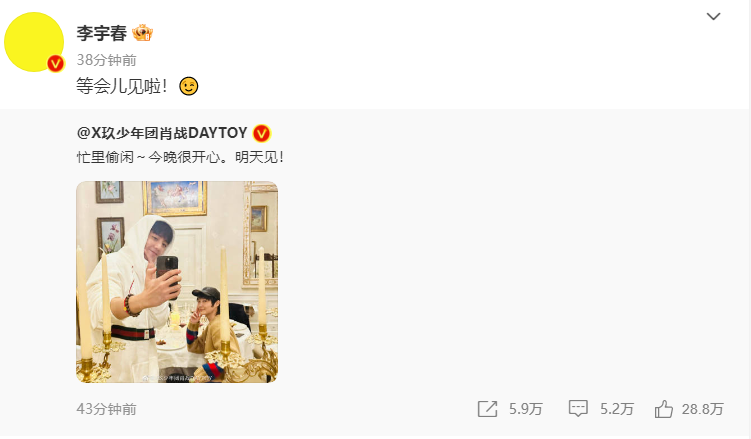
Task: Open the original post's 43分钟前 timestamp
Action: click(106, 409)
